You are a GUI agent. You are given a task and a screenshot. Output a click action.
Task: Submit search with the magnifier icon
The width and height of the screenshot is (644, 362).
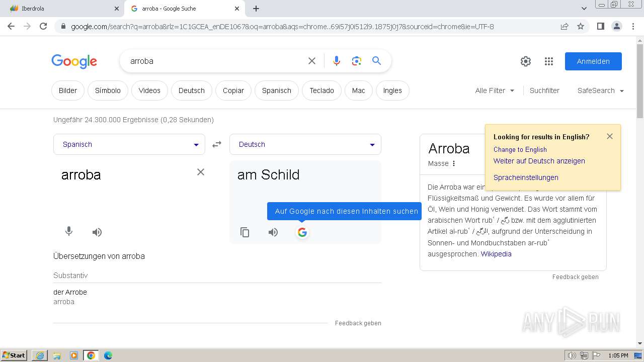click(x=376, y=61)
